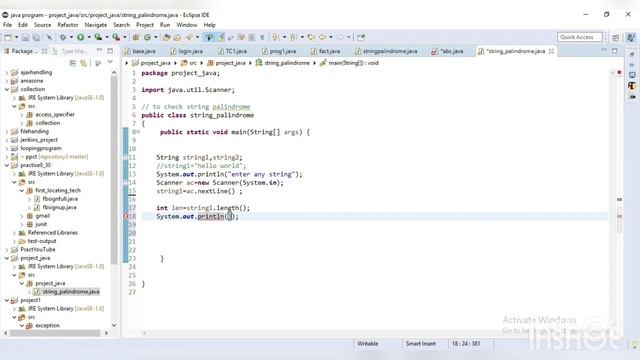The image size is (640, 360).
Task: Click the Coverage launch icon
Action: (x=98, y=37)
